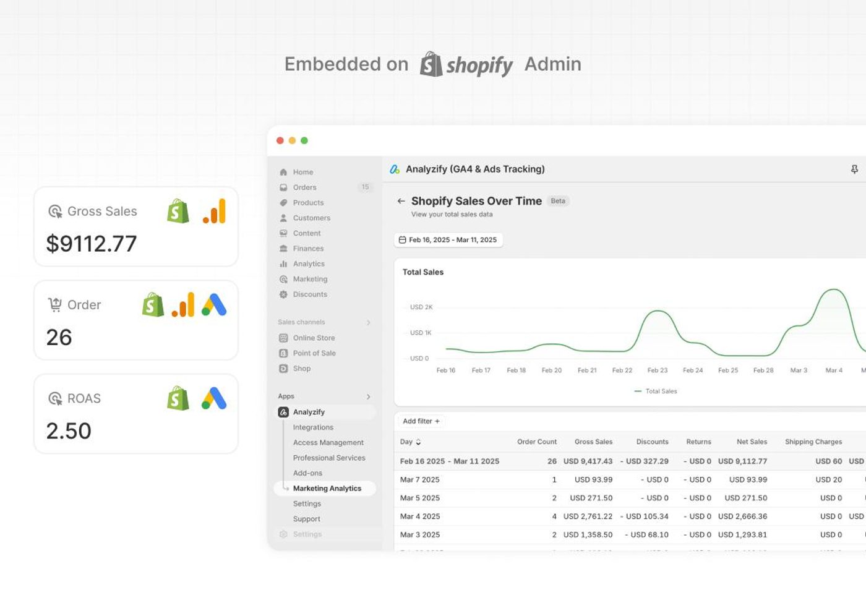Click Gross Sales column header
Viewport: 866px width, 616px height.
click(x=593, y=442)
